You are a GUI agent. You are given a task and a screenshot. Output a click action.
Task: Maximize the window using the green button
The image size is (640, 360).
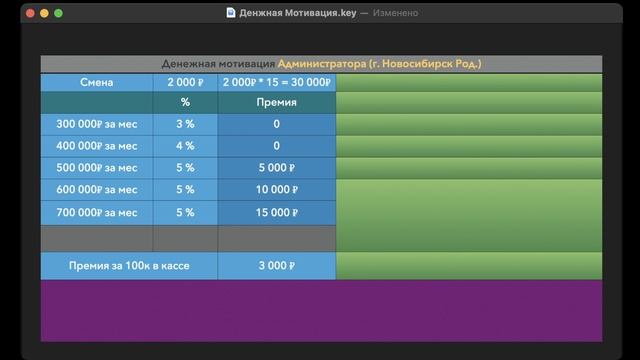click(58, 13)
